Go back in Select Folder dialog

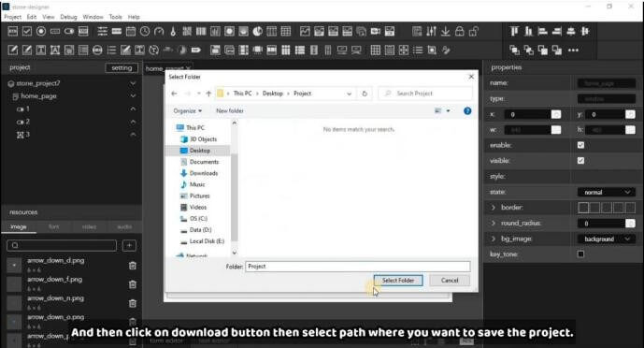click(x=174, y=94)
